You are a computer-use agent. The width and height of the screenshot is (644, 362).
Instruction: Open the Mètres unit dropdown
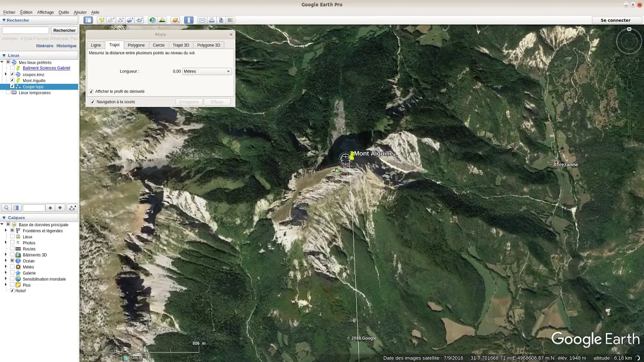pos(206,71)
